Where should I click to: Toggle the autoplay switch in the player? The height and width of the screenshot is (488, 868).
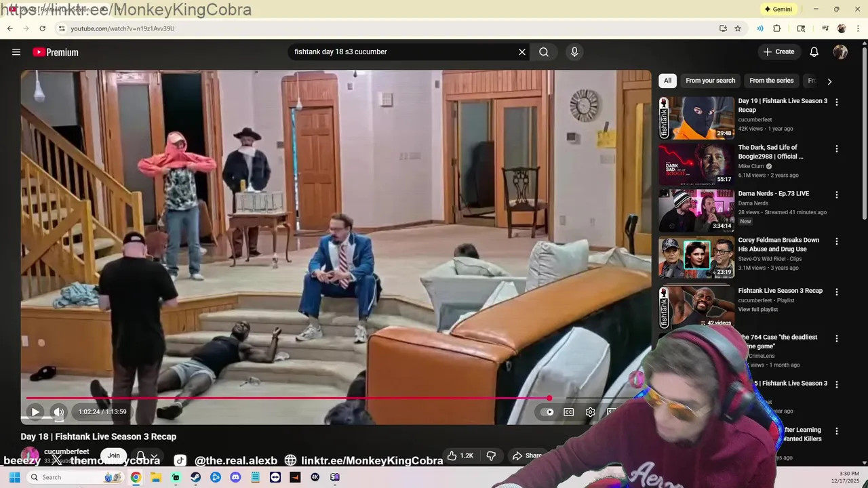(x=547, y=412)
